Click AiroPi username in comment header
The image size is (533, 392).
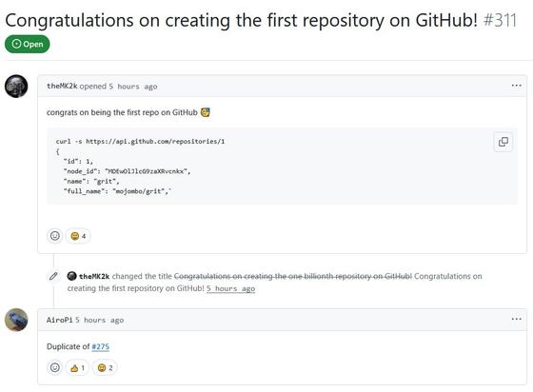(x=59, y=320)
